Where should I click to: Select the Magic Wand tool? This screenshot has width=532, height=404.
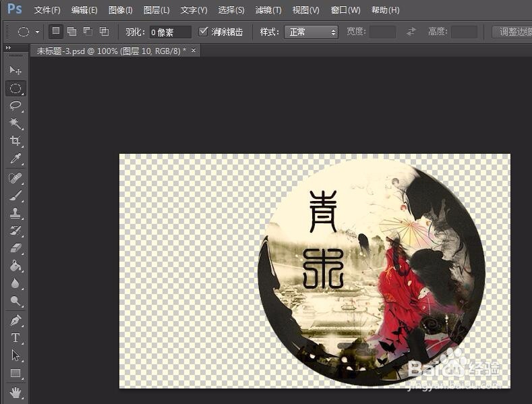tap(16, 123)
